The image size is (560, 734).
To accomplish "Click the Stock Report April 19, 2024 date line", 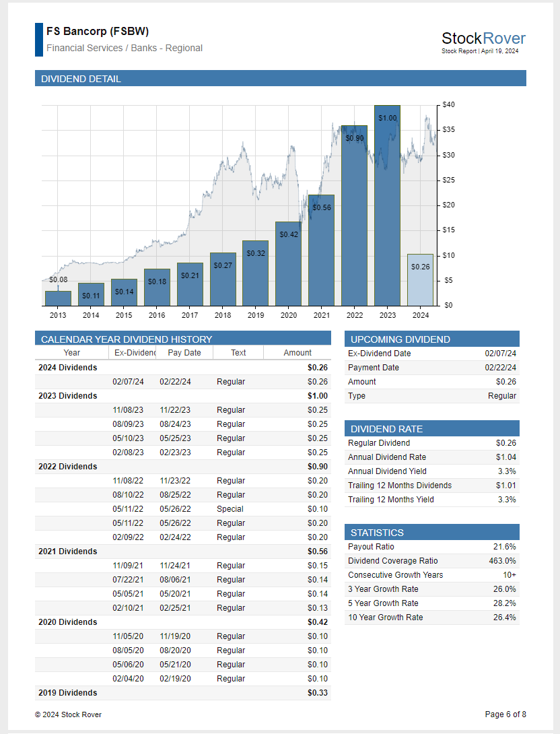I will 480,51.
